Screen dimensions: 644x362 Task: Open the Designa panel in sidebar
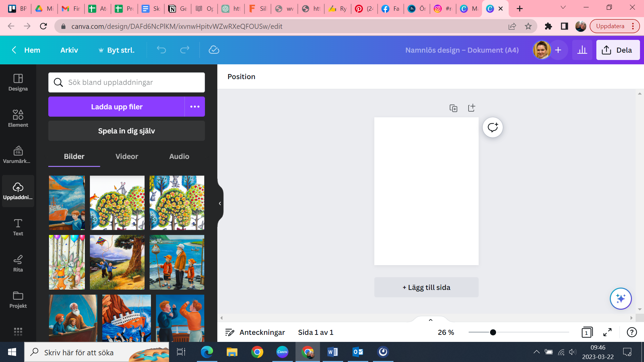(x=18, y=82)
